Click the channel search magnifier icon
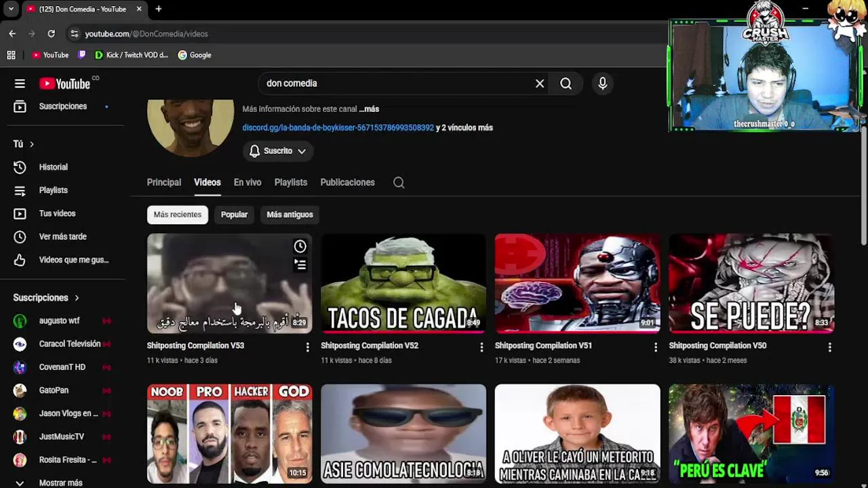This screenshot has height=488, width=868. pyautogui.click(x=399, y=182)
